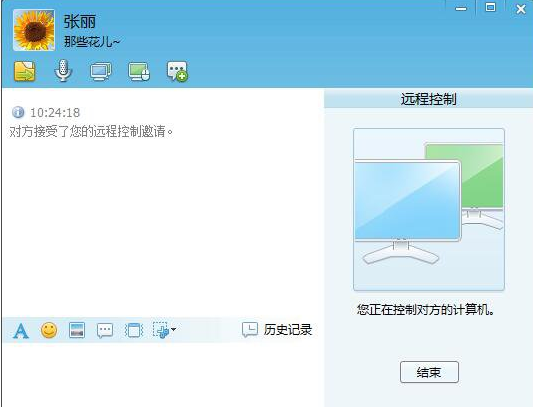533x407 pixels.
Task: Close the chat window
Action: coord(521,9)
